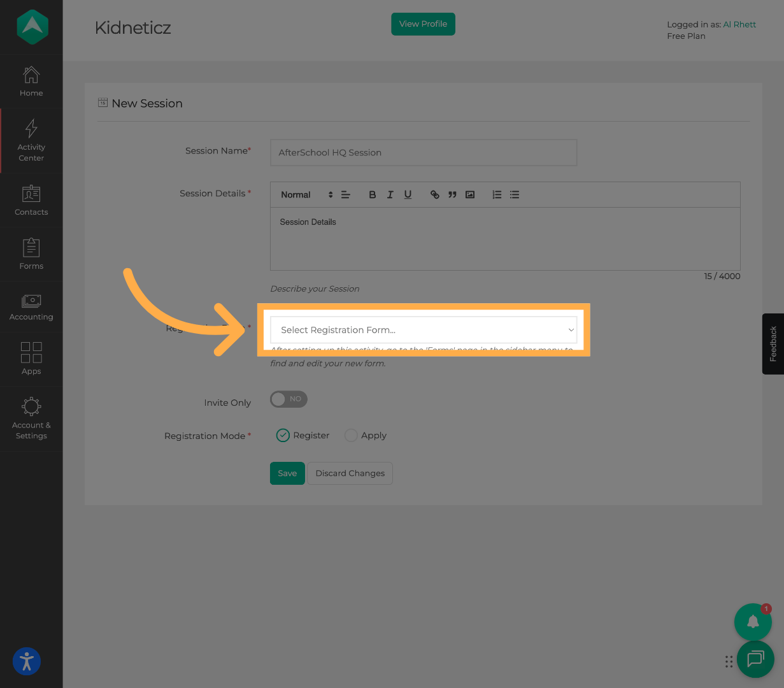Open the Select Registration Form dropdown

click(x=423, y=330)
